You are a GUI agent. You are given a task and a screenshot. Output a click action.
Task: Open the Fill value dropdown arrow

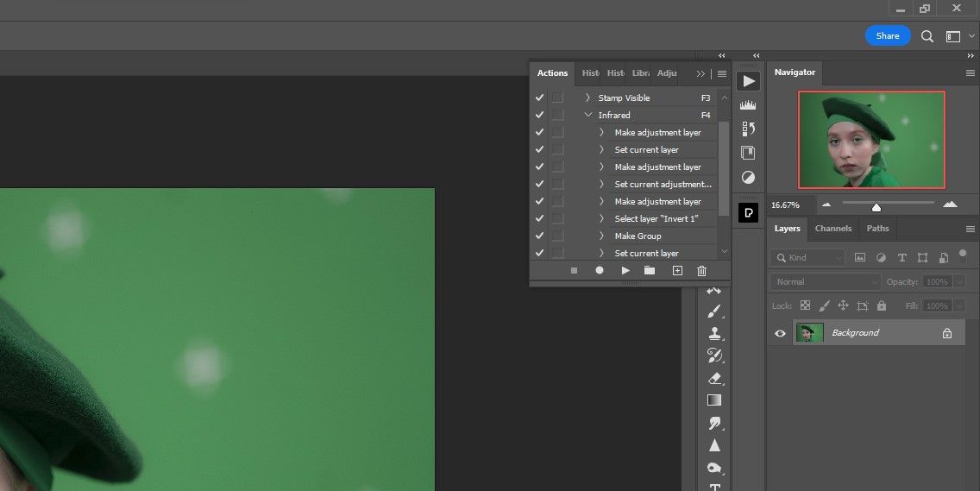tap(958, 305)
